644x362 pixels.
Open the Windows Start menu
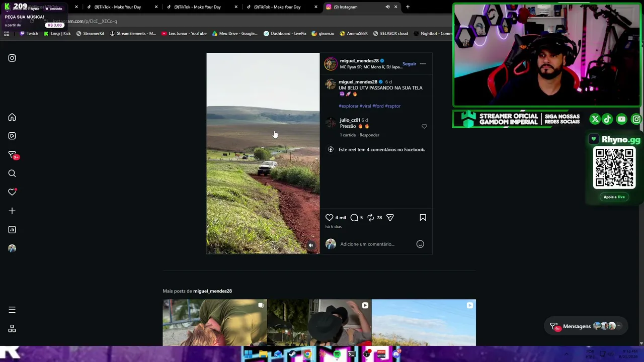(248, 354)
